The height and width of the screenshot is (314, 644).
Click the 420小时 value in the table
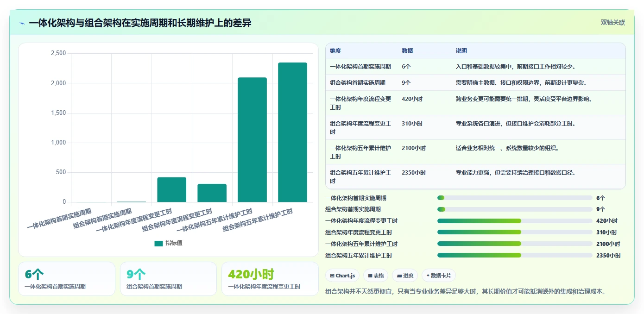pos(412,99)
